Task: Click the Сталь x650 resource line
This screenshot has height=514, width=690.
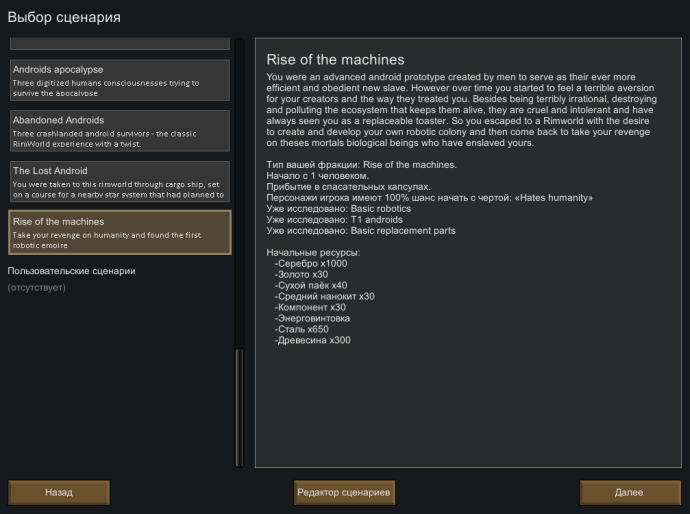Action: point(304,329)
